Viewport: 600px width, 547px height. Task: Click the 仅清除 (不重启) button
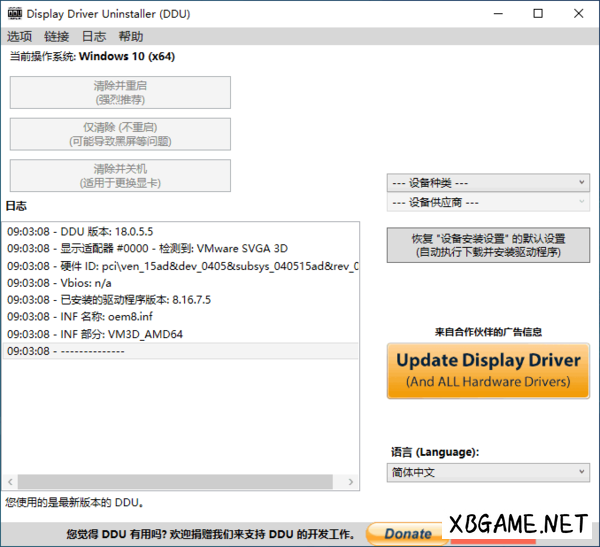[120, 134]
